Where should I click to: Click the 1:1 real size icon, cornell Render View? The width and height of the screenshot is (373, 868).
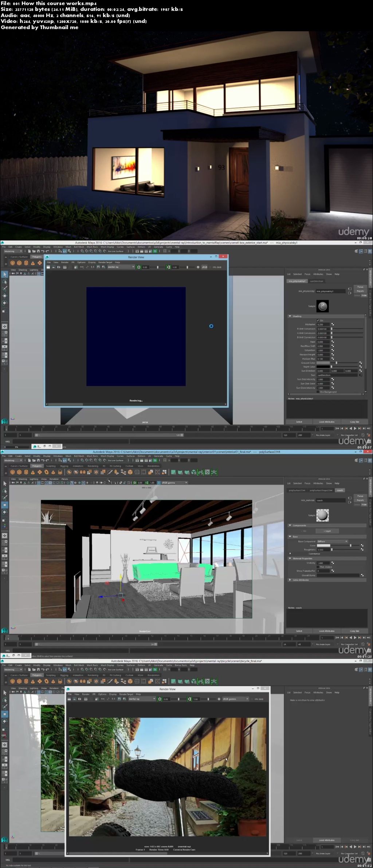tap(93, 267)
